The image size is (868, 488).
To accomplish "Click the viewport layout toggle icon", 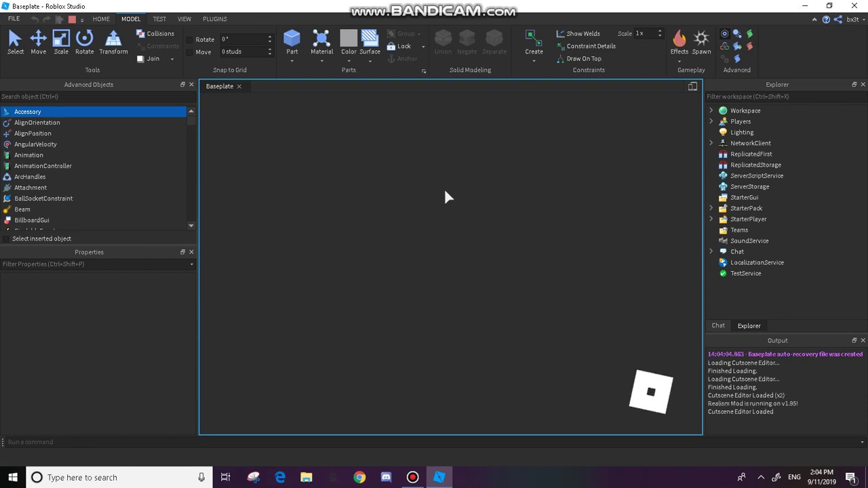I will pos(692,86).
